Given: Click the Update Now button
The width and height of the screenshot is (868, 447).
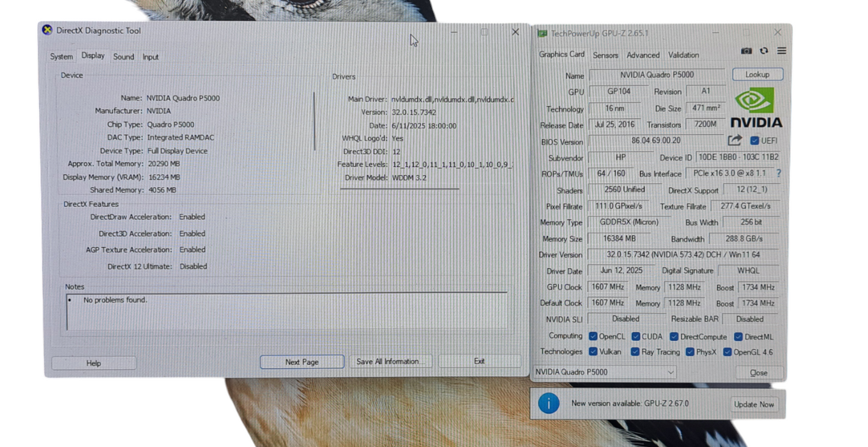Looking at the screenshot, I should (754, 404).
